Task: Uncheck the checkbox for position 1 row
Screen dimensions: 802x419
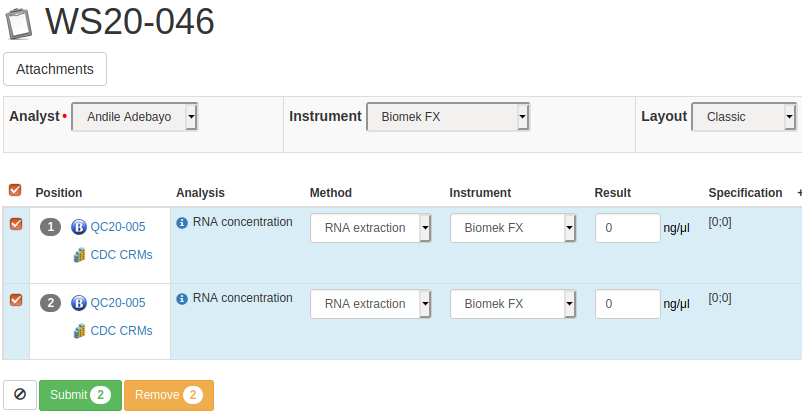Action: point(15,225)
